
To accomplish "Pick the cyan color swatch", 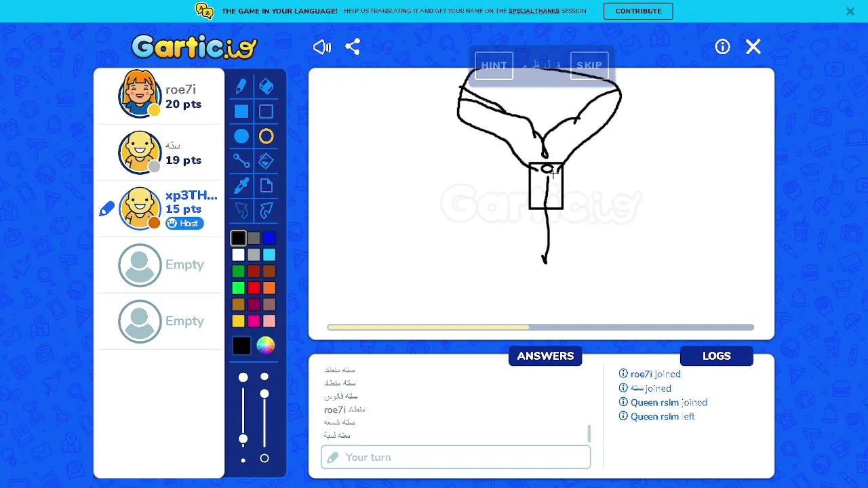I will (x=269, y=255).
